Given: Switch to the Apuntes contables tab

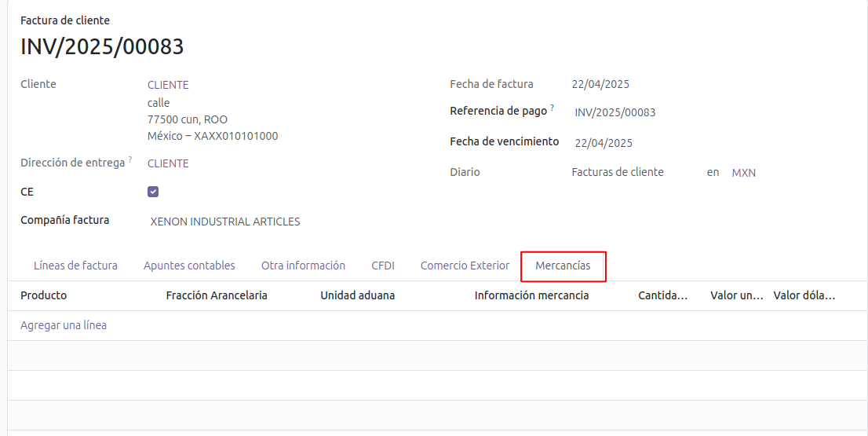Looking at the screenshot, I should [x=189, y=266].
